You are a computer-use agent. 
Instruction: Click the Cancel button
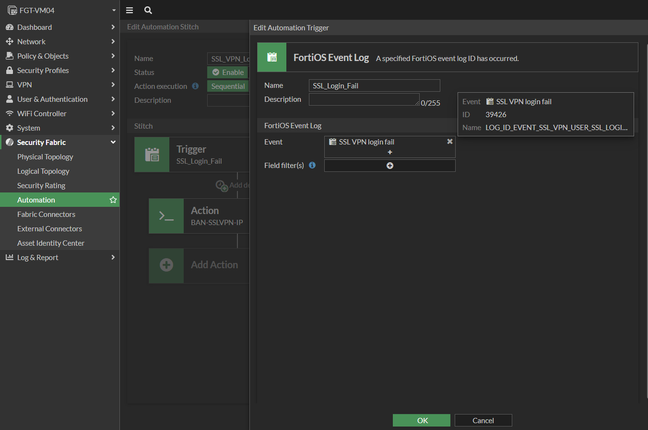click(x=483, y=420)
